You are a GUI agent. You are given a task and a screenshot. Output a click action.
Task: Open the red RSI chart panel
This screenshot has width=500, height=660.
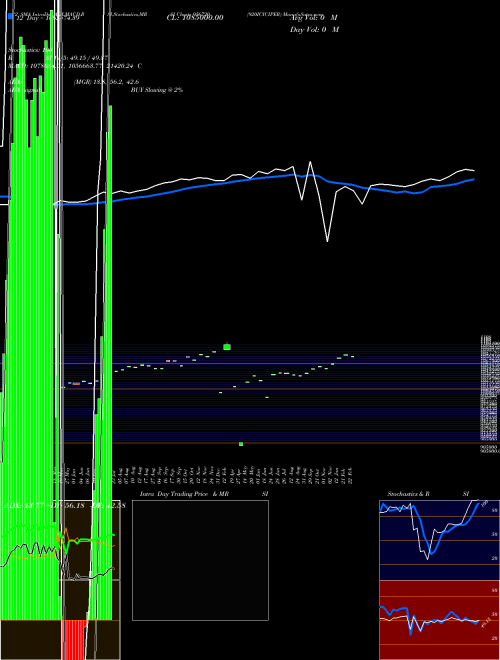tap(439, 620)
